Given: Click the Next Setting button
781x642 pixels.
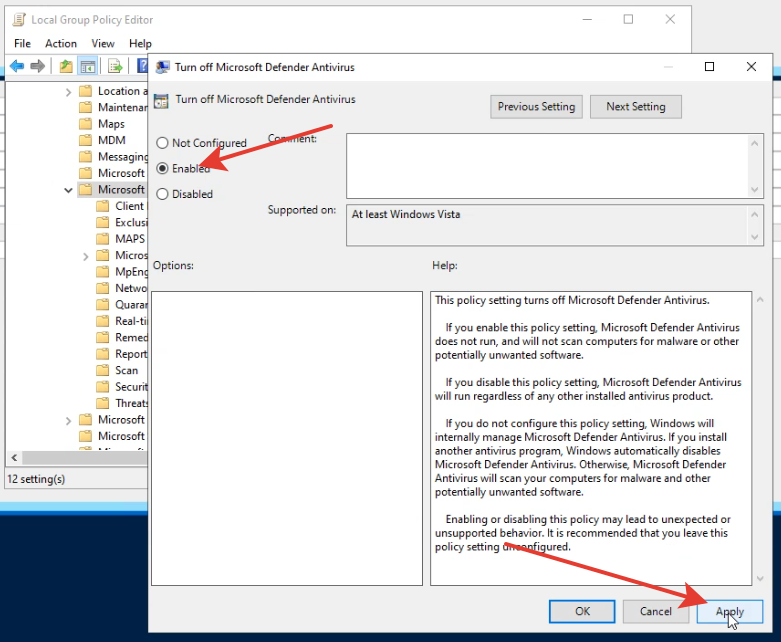Looking at the screenshot, I should (636, 107).
